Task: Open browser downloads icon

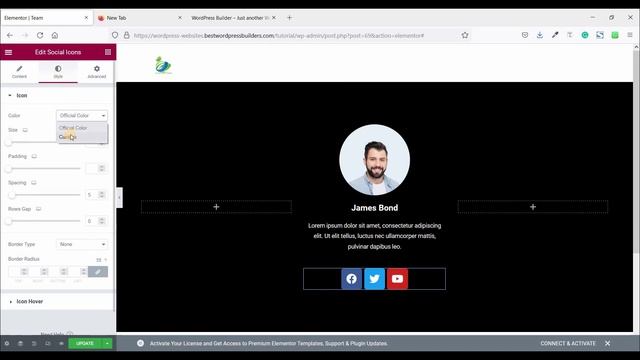Action: coord(540,36)
